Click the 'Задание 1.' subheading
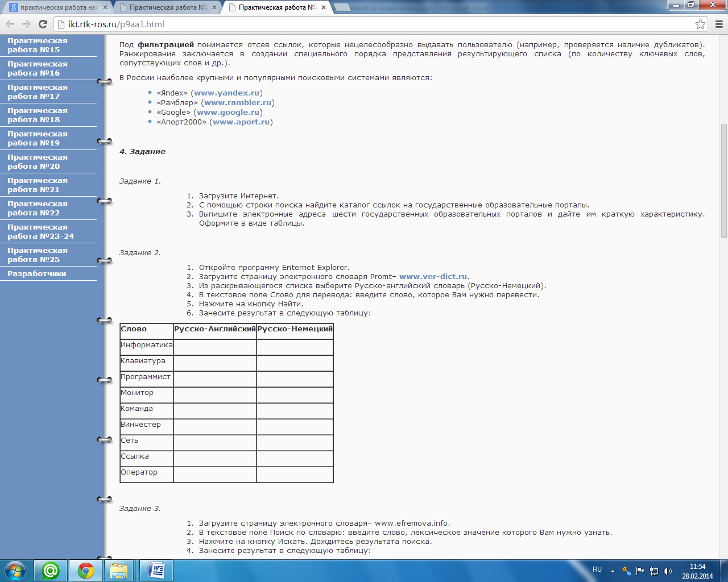728x582 pixels. pyautogui.click(x=140, y=181)
